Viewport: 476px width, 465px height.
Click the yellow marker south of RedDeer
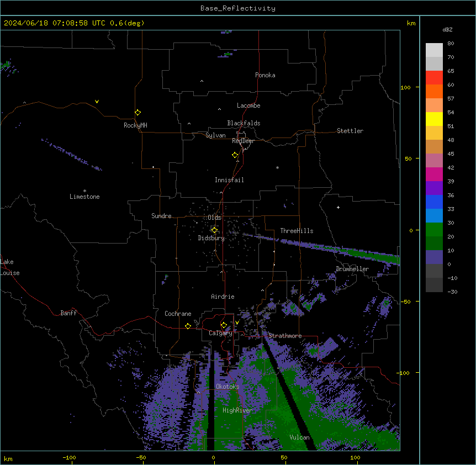(235, 155)
